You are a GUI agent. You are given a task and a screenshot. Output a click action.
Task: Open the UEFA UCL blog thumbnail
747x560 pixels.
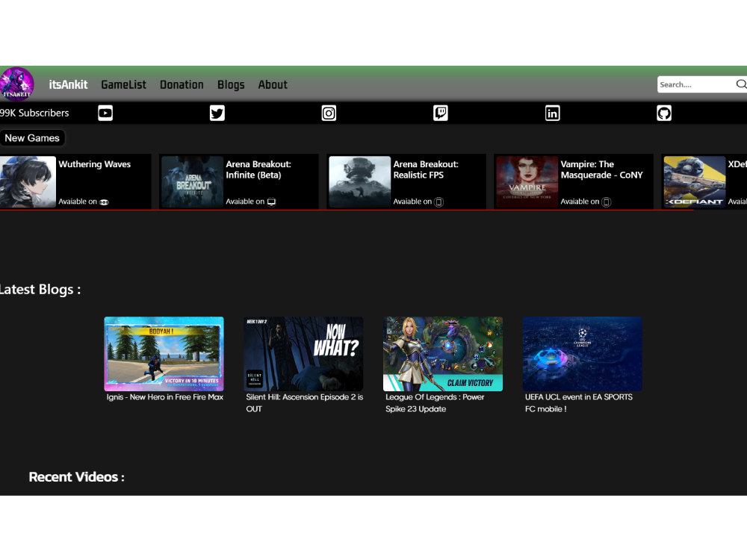pos(583,354)
